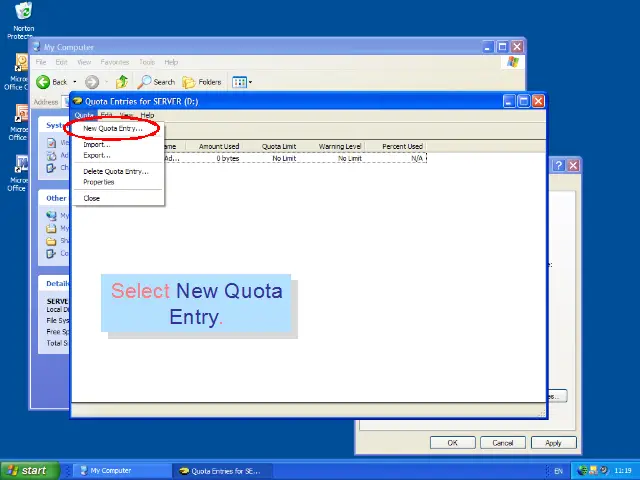The height and width of the screenshot is (480, 640).
Task: Sort by the Percent Used column header
Action: coord(402,147)
